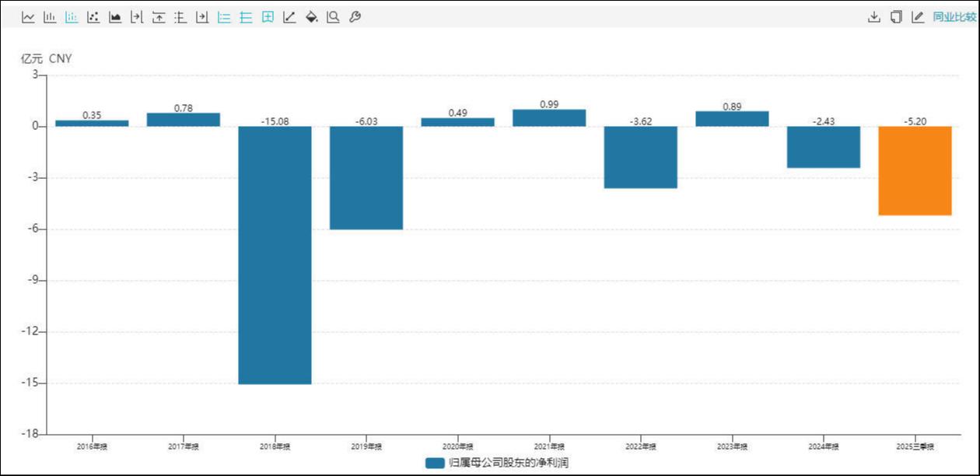This screenshot has width=980, height=476.
Task: Open 同业比较 peer comparison link
Action: [954, 17]
